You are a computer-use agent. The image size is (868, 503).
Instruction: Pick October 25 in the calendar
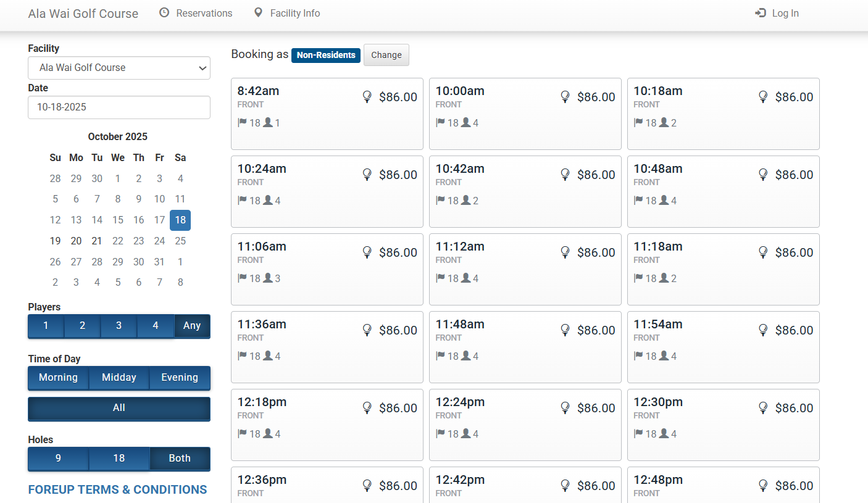pos(180,241)
